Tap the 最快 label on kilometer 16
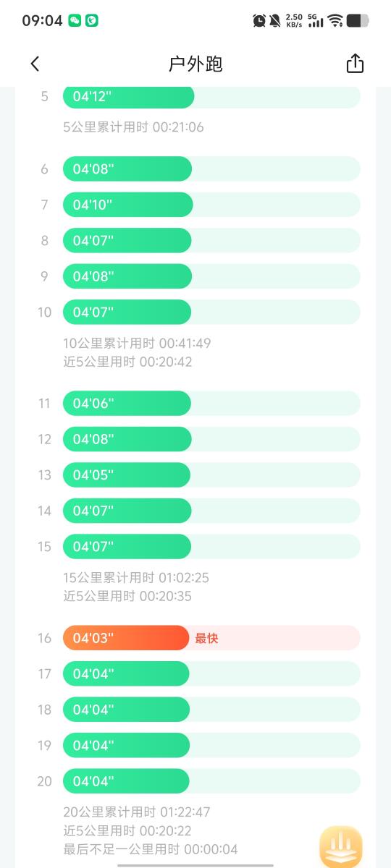Viewport: 391px width, 868px height. click(x=206, y=638)
